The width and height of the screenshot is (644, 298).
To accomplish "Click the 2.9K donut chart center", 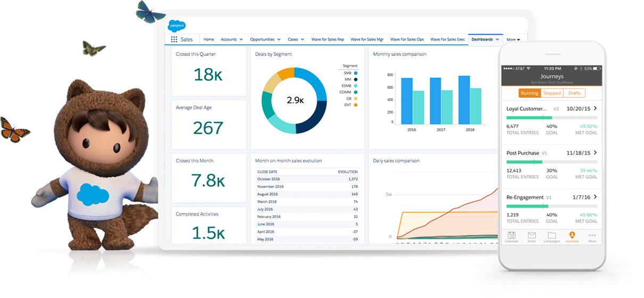I will 294,100.
